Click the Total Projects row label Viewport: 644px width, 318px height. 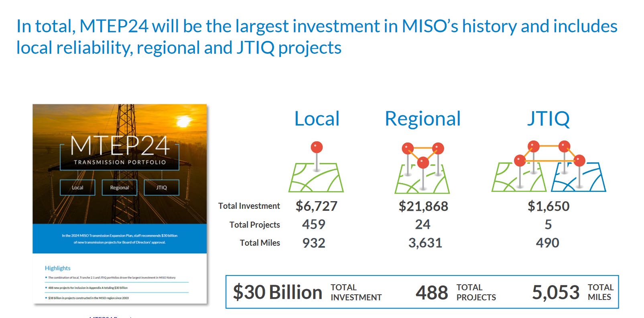pos(254,225)
